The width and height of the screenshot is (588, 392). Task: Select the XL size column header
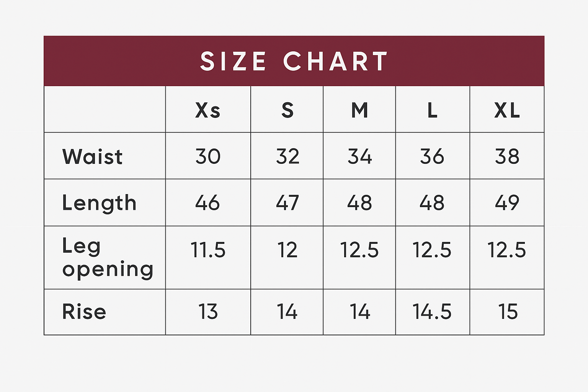pos(507,110)
